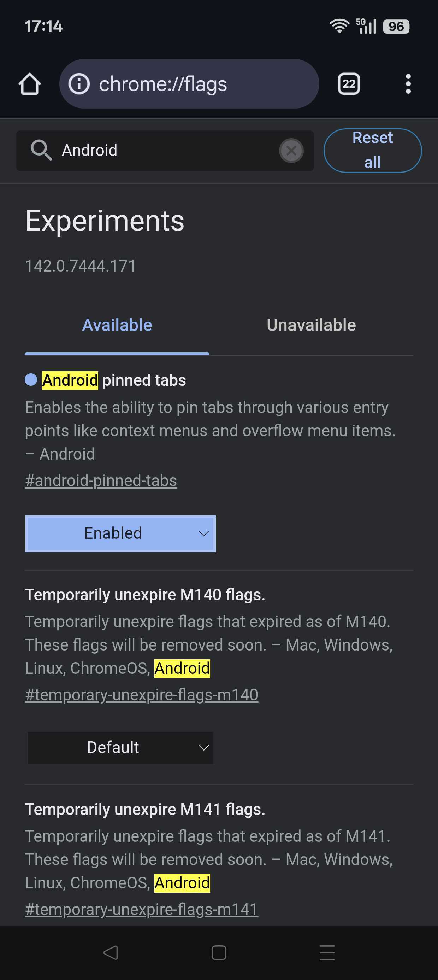Open the Default dropdown for M140 flags
Screen dimensions: 438x980
click(120, 748)
